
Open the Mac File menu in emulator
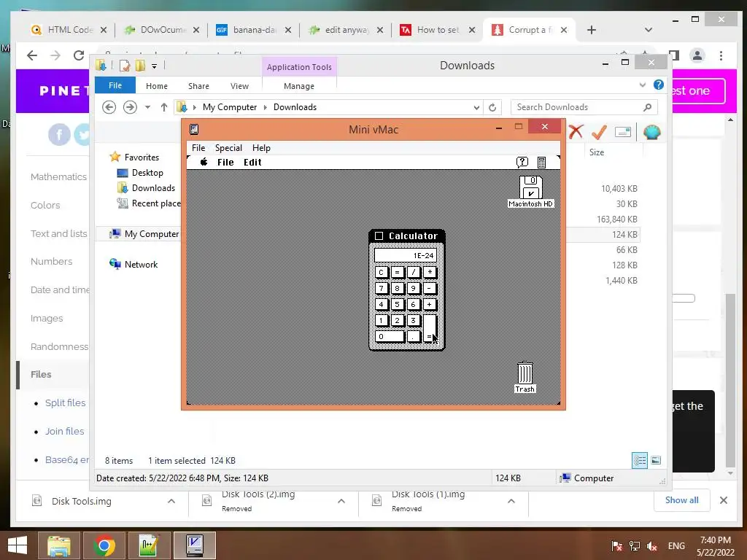click(225, 163)
